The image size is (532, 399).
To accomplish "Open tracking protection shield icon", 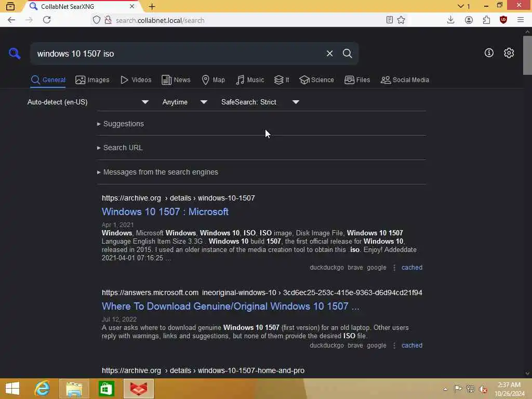I will (97, 20).
